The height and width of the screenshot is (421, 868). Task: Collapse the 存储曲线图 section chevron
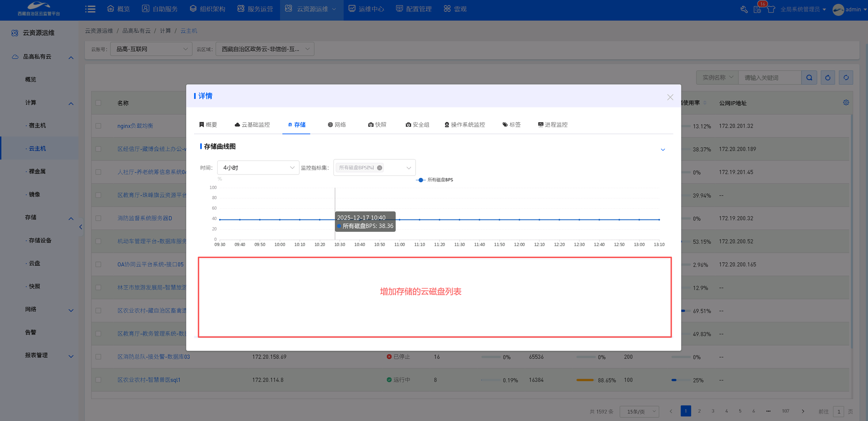pyautogui.click(x=662, y=150)
